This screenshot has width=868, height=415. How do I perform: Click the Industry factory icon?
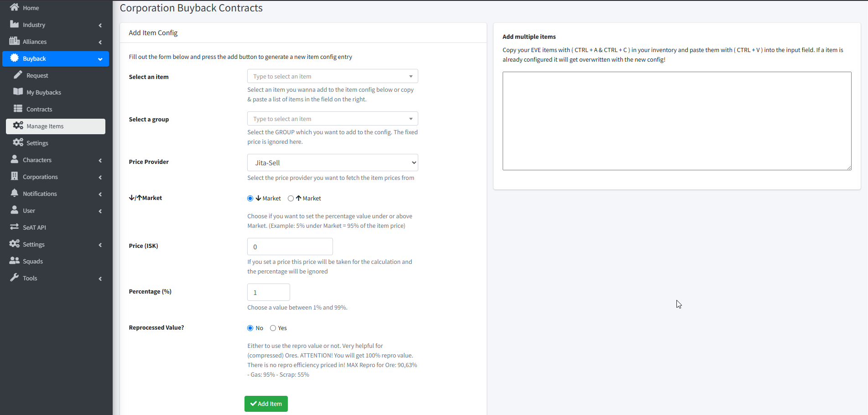(15, 24)
